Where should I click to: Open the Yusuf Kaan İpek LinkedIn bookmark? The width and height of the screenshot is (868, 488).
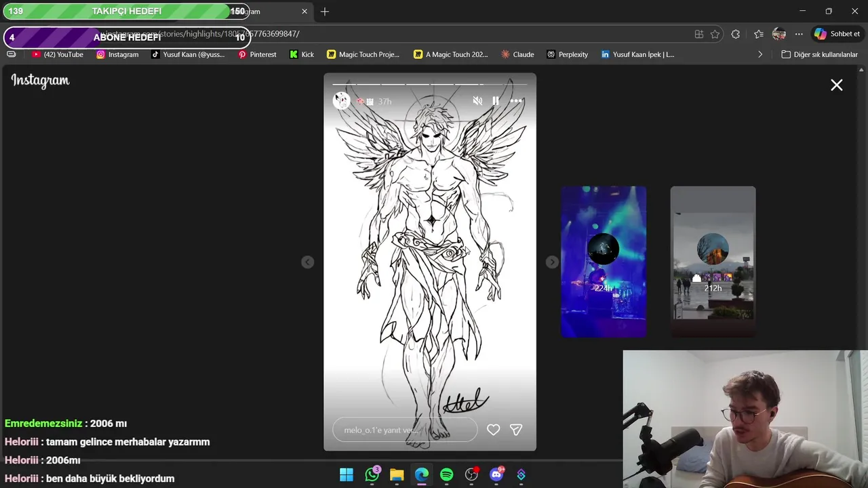pos(637,54)
